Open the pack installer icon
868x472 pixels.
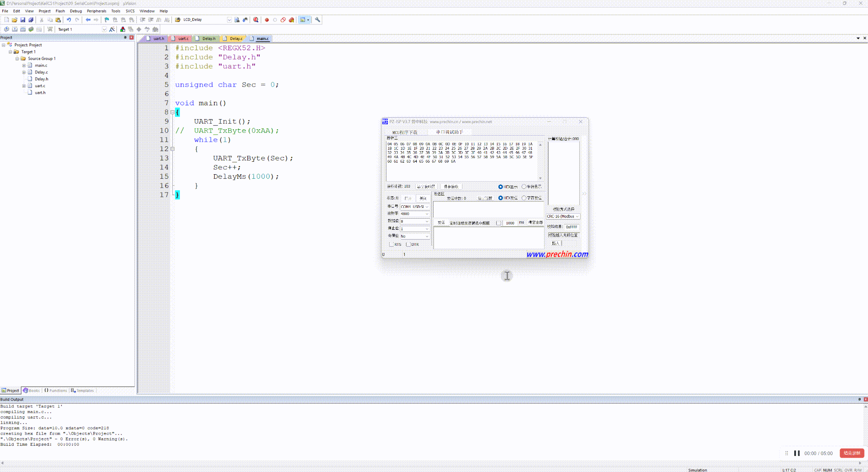coord(155,29)
